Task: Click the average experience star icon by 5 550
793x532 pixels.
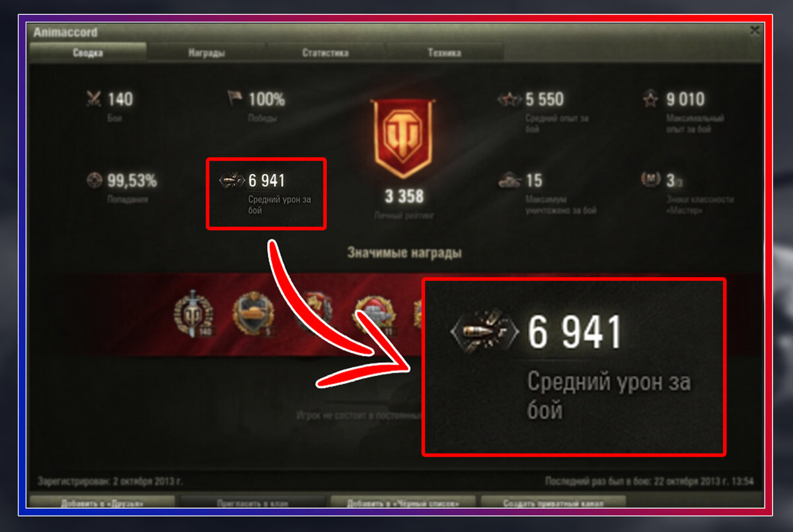Action: 510,100
